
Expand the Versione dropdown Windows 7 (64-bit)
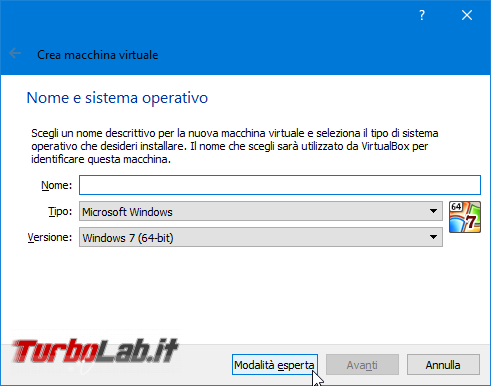261,237
